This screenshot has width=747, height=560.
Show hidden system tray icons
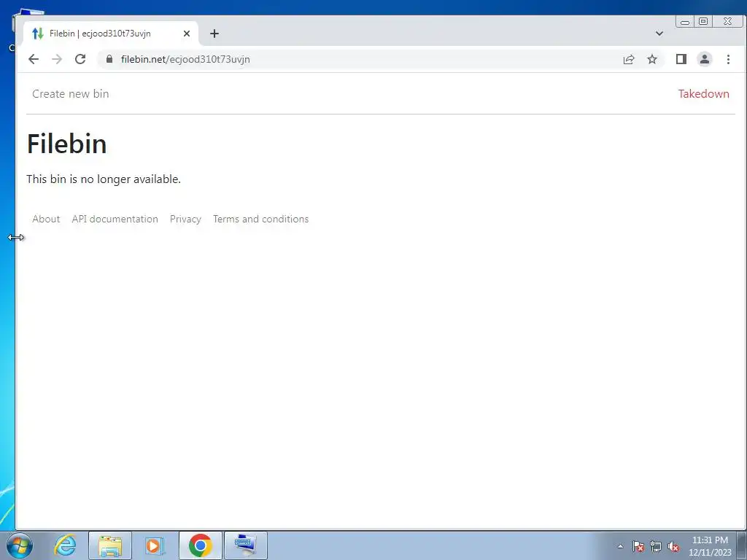pos(620,546)
